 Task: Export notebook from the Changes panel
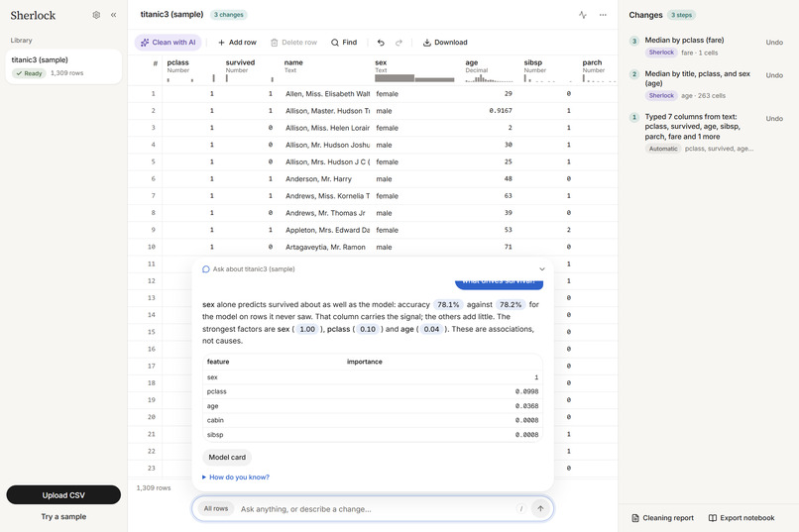742,518
